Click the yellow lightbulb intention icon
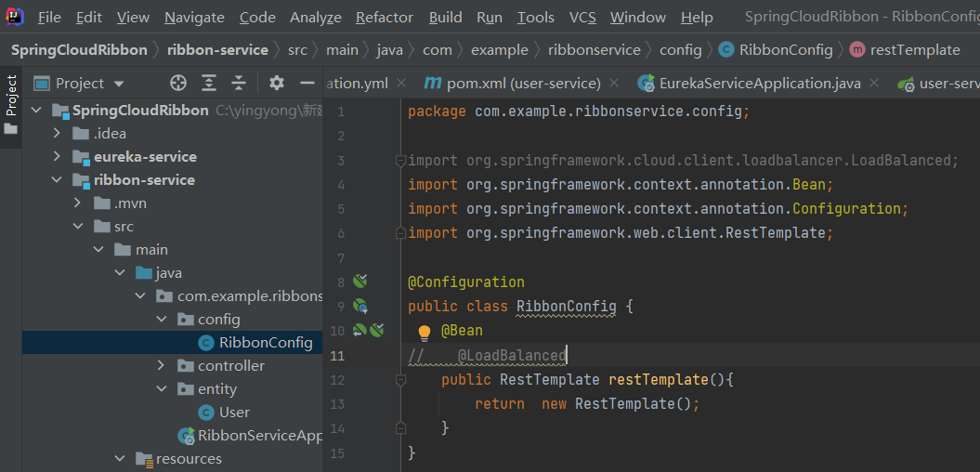The width and height of the screenshot is (980, 472). 425,332
